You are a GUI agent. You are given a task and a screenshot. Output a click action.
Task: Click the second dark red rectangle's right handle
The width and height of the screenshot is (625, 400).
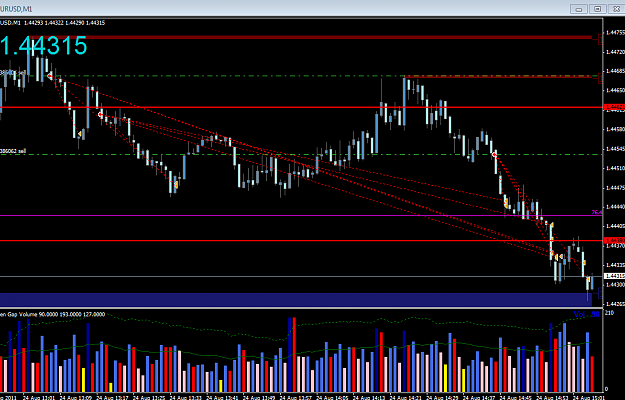[x=600, y=78]
